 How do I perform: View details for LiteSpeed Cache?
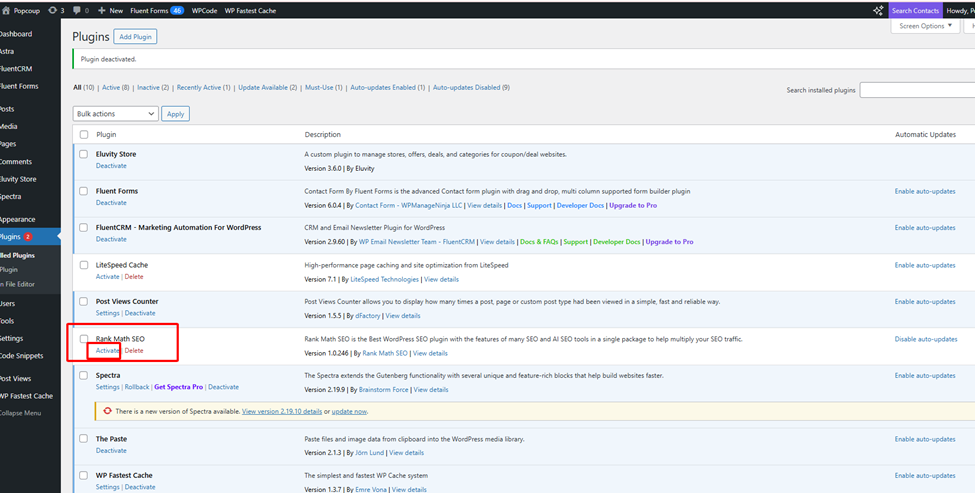click(x=441, y=280)
